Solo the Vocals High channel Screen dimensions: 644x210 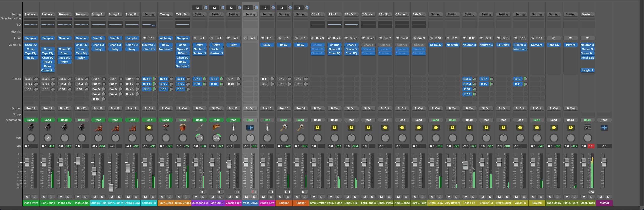(x=237, y=197)
